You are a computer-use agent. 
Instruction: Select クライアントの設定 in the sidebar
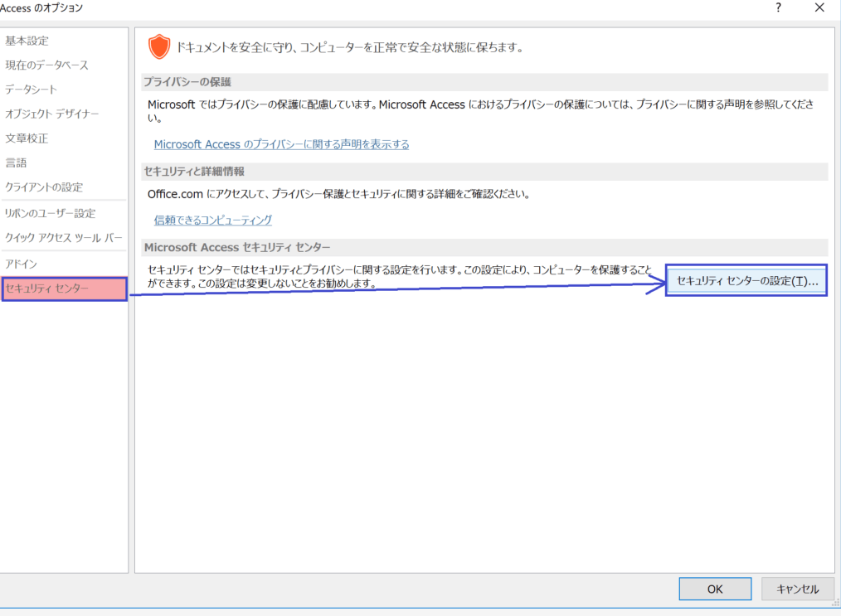[44, 187]
